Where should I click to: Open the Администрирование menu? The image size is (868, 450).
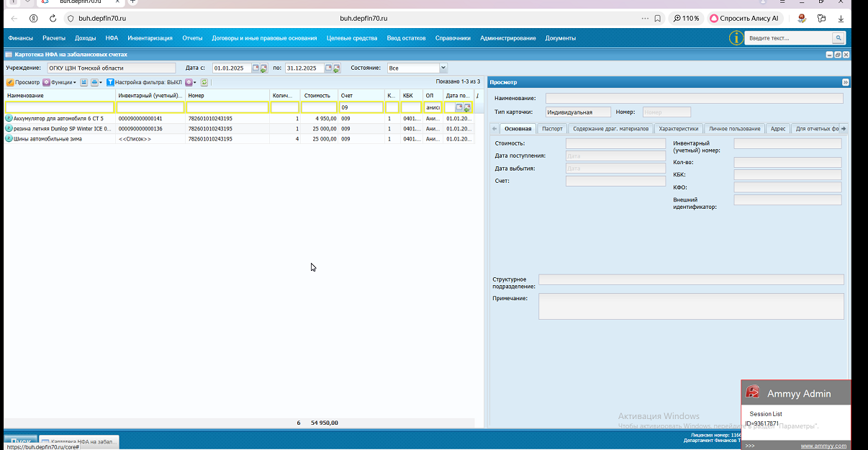[x=507, y=38]
